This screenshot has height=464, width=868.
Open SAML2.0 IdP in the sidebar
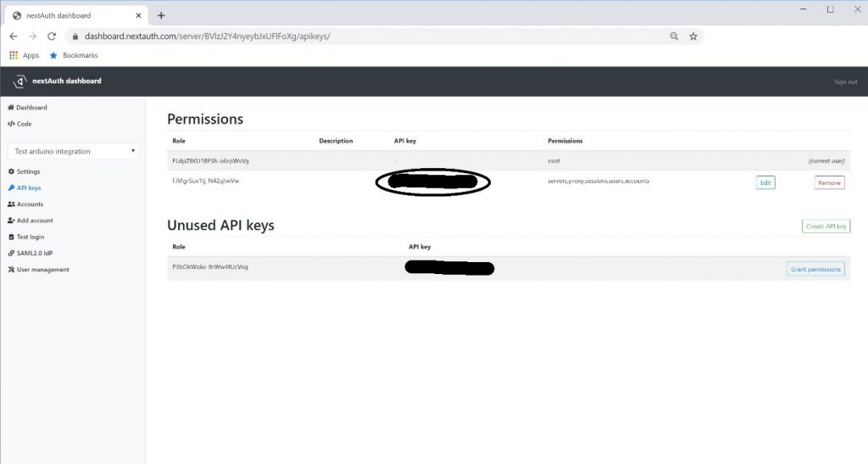[x=34, y=253]
